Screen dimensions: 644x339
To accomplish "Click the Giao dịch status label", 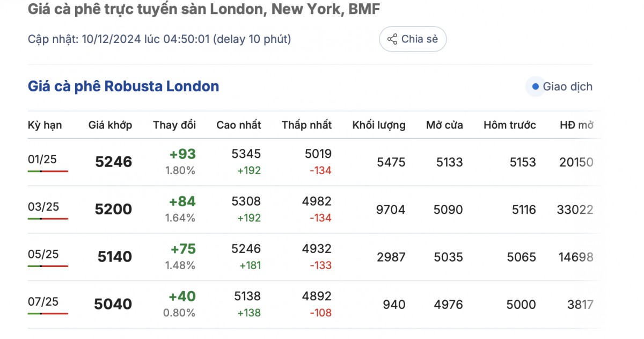I will pos(568,86).
